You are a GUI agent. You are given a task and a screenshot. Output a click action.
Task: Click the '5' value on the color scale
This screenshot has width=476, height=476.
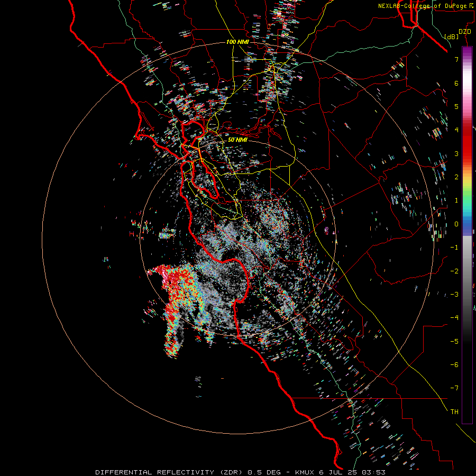[456, 106]
